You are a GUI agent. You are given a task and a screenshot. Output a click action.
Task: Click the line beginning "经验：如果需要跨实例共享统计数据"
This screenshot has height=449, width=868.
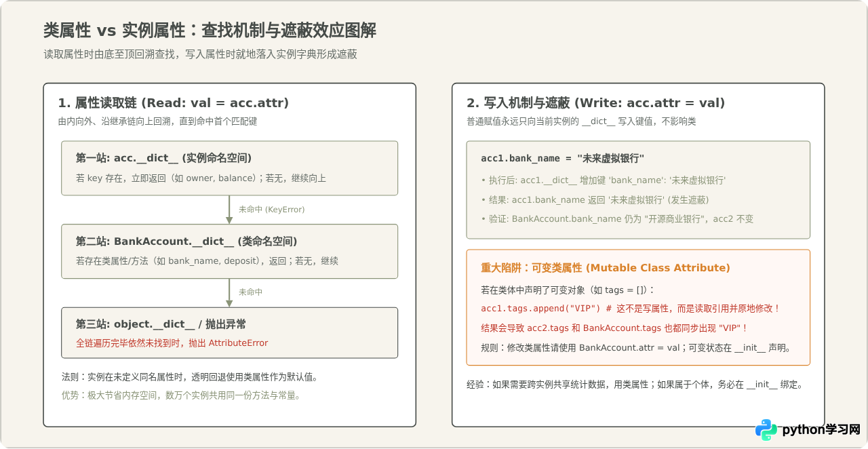click(635, 385)
